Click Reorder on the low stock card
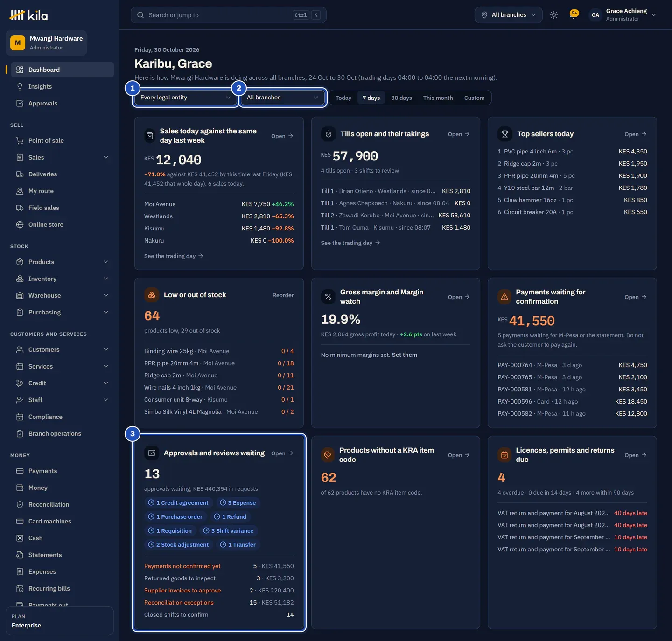 pos(283,295)
